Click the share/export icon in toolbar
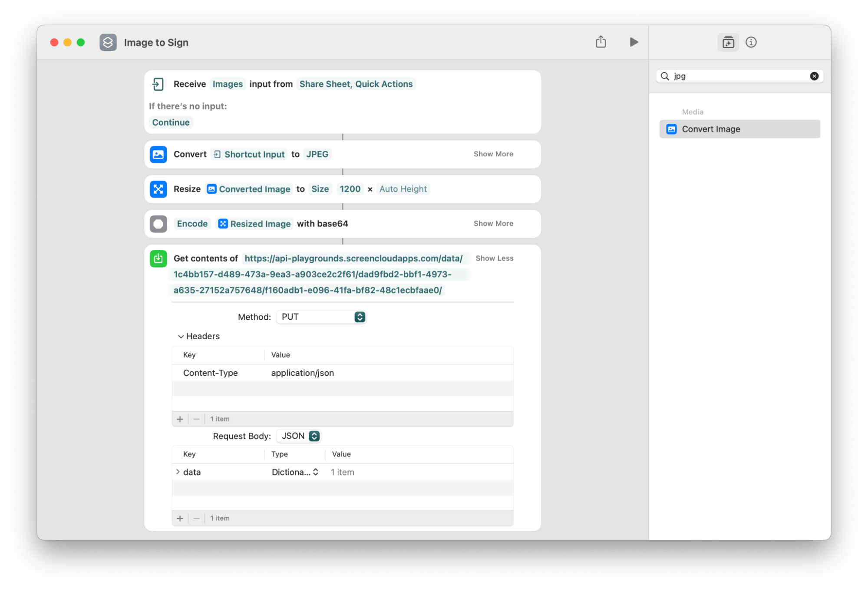This screenshot has height=589, width=868. click(x=600, y=41)
